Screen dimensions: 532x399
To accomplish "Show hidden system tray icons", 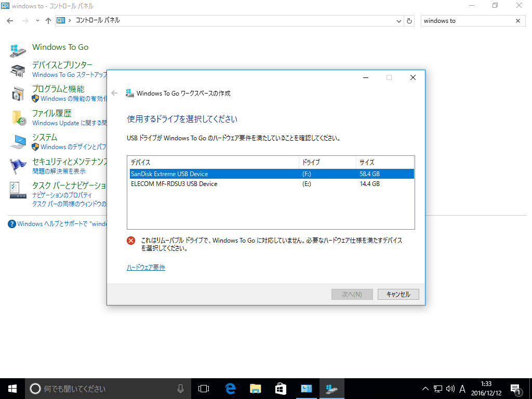I will click(425, 389).
